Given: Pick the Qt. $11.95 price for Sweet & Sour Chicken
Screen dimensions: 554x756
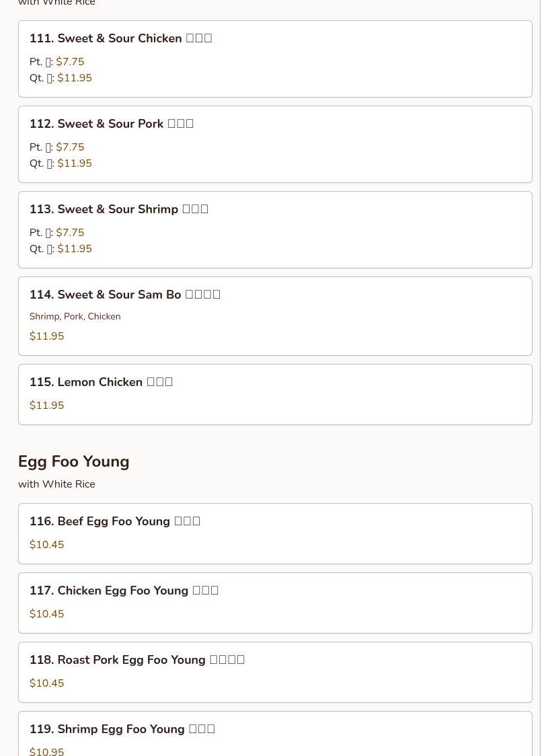Looking at the screenshot, I should click(x=61, y=77).
